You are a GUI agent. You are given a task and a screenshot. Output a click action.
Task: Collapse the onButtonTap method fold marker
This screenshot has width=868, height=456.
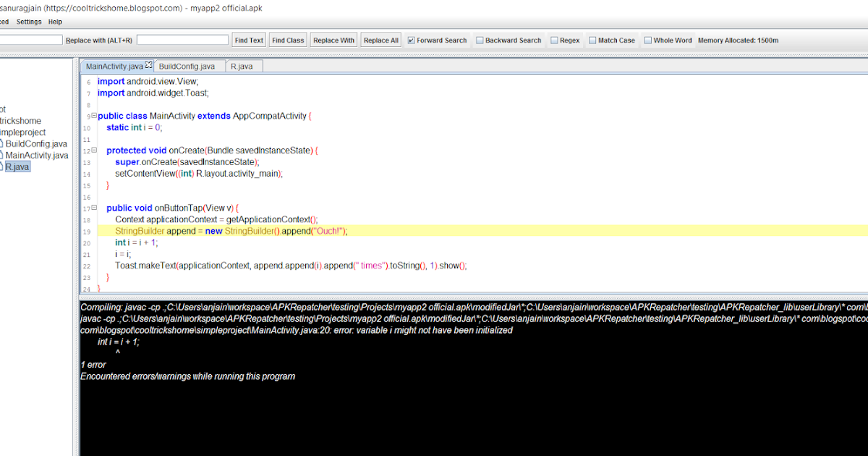pos(93,208)
